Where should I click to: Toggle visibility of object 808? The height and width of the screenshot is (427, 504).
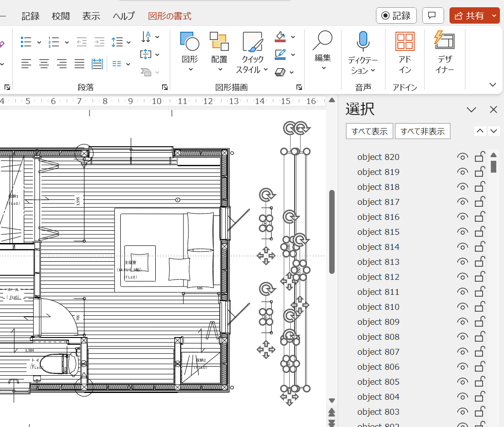(x=462, y=337)
